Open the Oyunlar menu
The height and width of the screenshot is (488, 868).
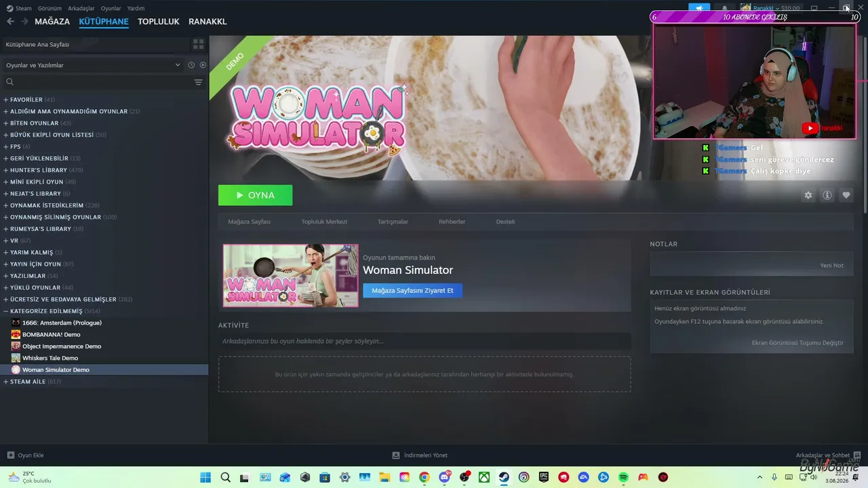(x=111, y=8)
